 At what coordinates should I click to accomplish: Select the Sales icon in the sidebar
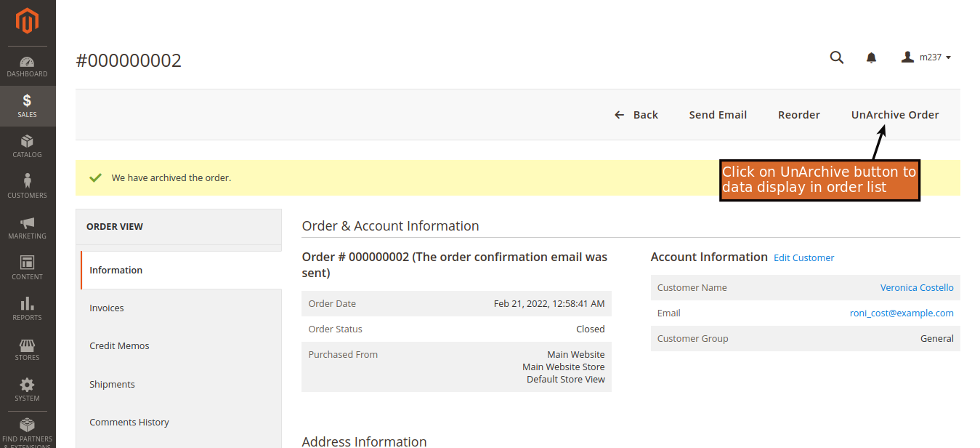27,106
